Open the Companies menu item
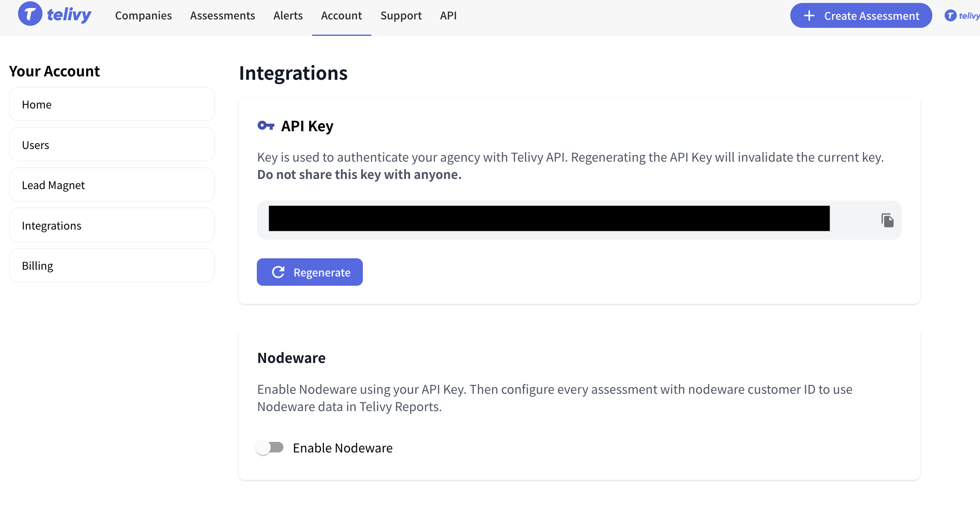This screenshot has height=509, width=980. 143,16
